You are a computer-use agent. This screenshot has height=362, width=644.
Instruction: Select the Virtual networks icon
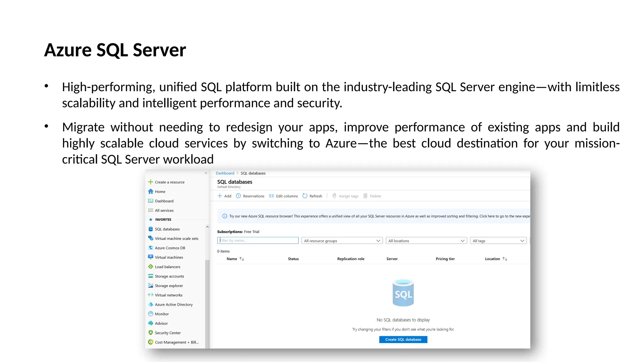(x=151, y=295)
